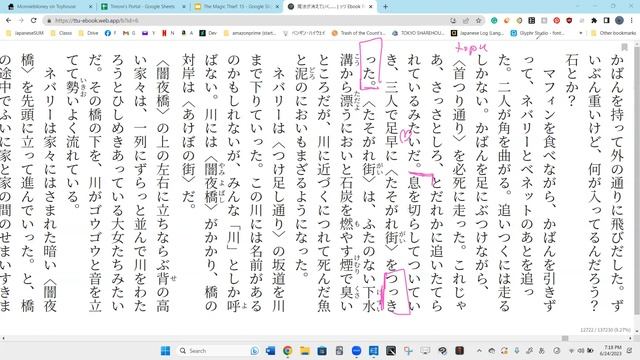Image resolution: width=640 pixels, height=360 pixels.
Task: Open the Facebook bookmark labeled F
Action: pos(110,33)
